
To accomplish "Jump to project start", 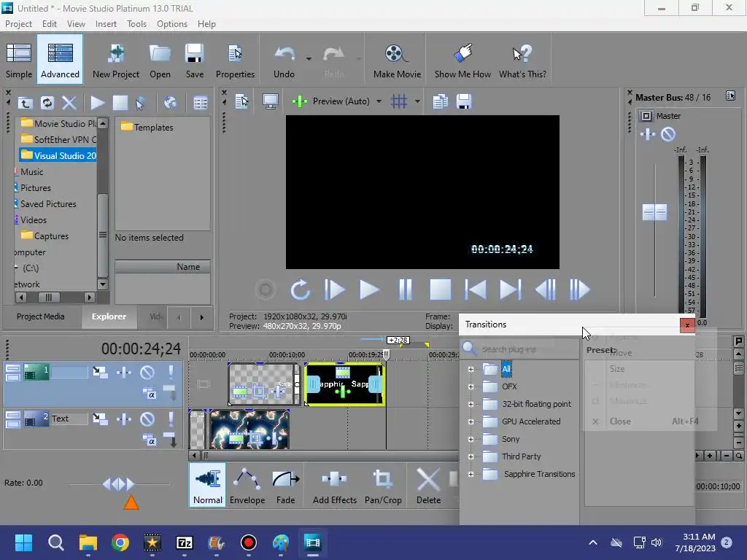I will [x=476, y=289].
